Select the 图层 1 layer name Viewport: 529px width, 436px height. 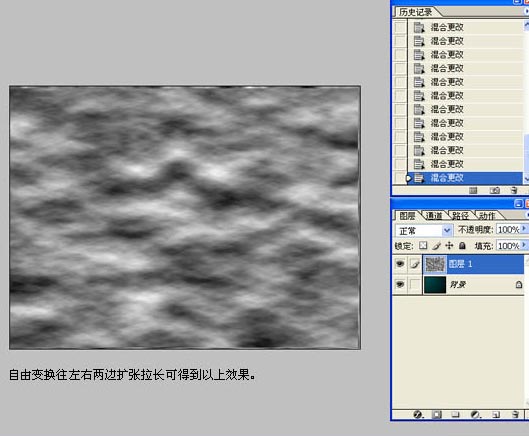(460, 264)
